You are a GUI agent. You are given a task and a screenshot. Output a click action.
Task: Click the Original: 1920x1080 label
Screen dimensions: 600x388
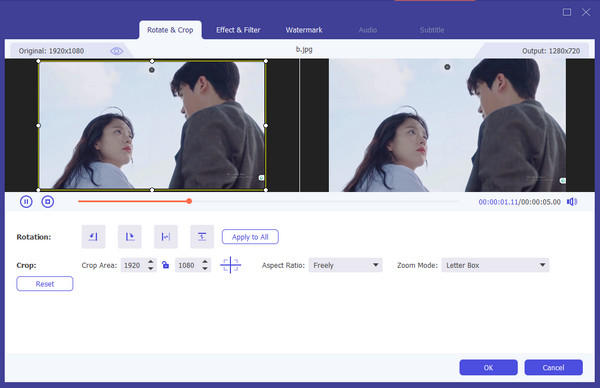coord(51,51)
